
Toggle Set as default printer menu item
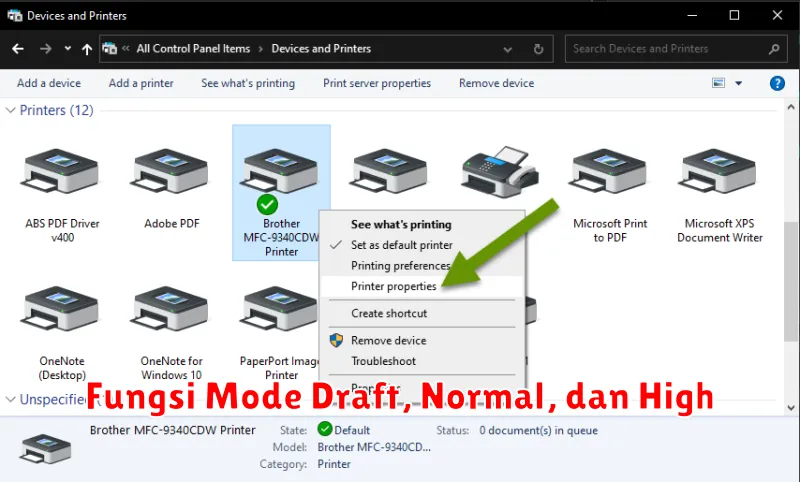[x=402, y=245]
